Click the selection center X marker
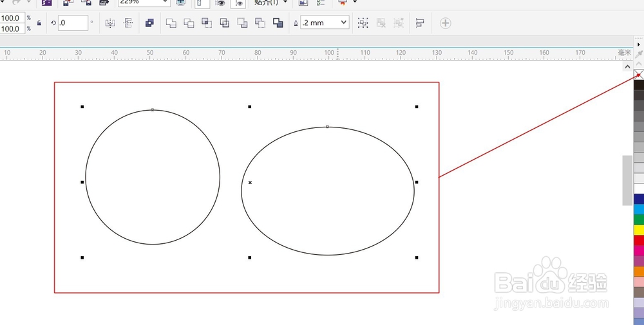Screen dimensions: 644x325 (250, 182)
